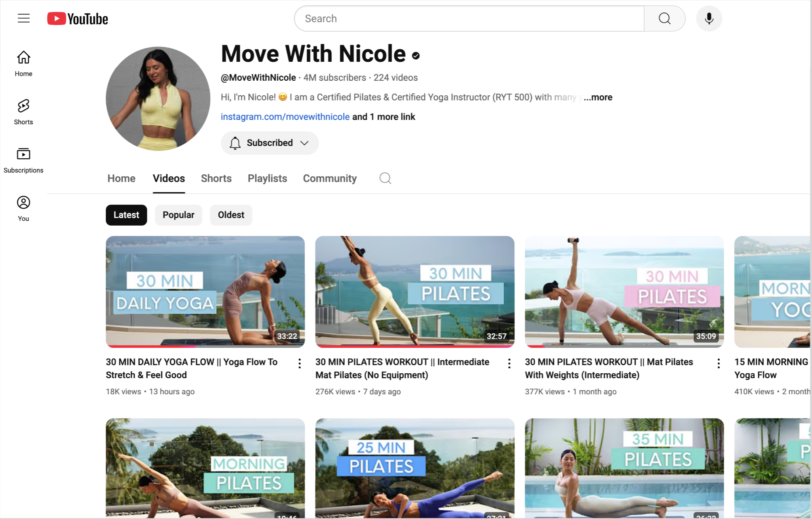Expand the Subscribed notification dropdown
The height and width of the screenshot is (519, 812).
pos(270,143)
